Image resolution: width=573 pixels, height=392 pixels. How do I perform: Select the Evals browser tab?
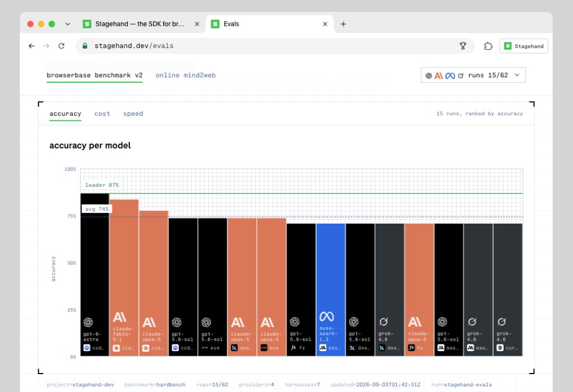270,24
